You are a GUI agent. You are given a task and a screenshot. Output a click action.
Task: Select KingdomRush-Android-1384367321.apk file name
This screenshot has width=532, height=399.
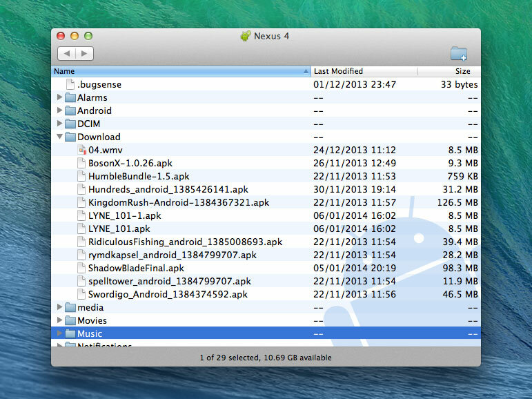click(179, 203)
